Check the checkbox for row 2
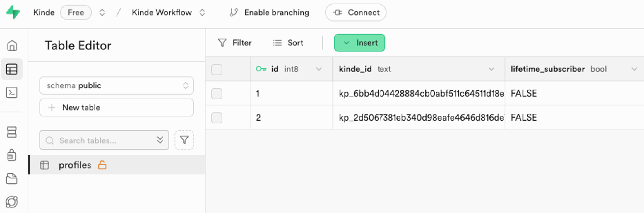The width and height of the screenshot is (644, 213). pos(217,118)
